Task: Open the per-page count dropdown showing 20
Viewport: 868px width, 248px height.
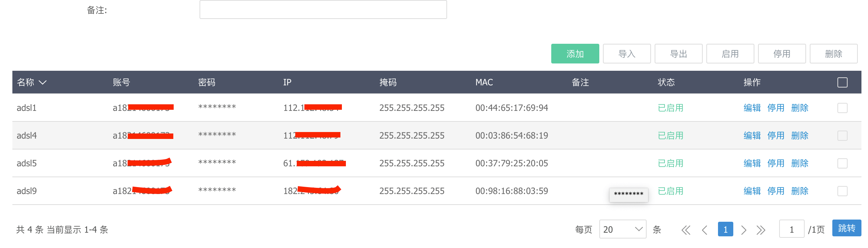Action: (622, 229)
